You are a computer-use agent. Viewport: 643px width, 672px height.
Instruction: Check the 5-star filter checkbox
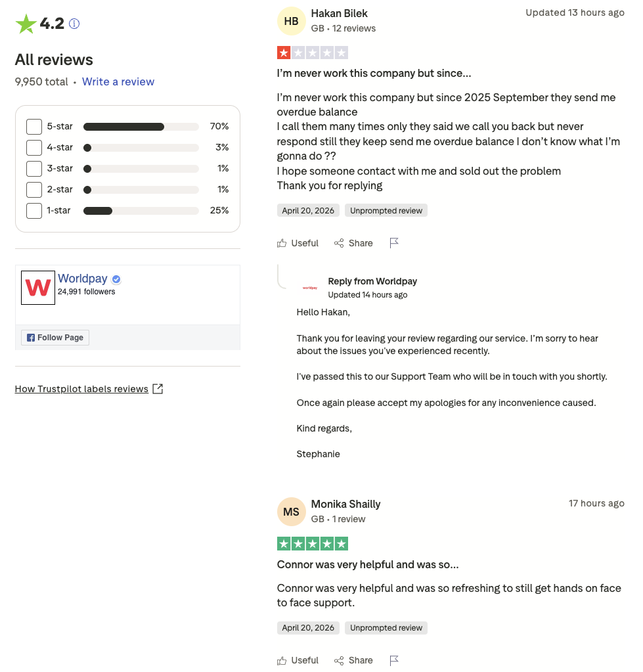pos(34,126)
